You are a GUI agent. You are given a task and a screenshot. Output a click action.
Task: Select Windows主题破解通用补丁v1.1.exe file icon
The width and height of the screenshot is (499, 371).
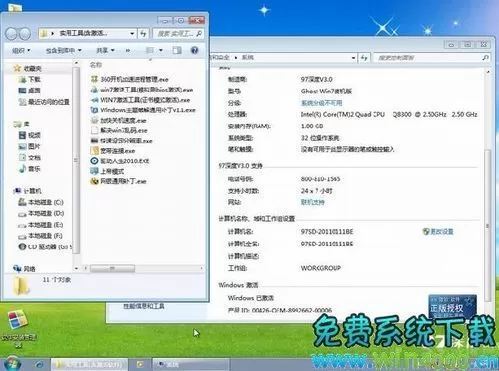coord(94,110)
